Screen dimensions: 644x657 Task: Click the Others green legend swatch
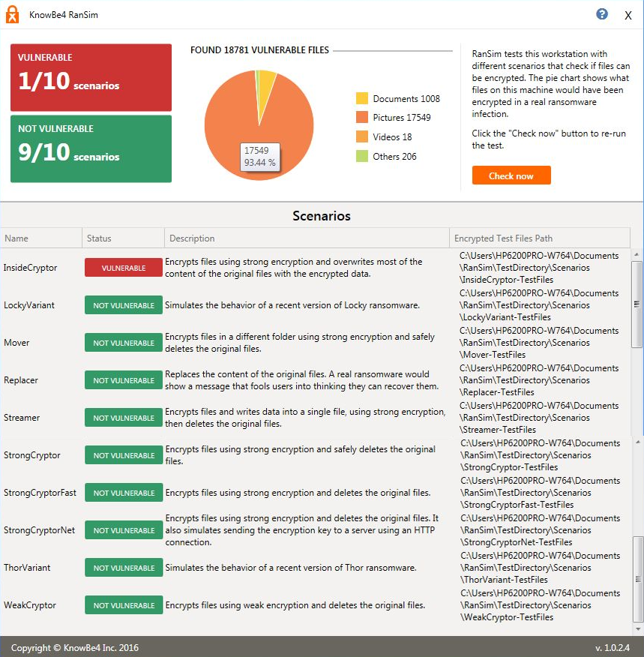tap(362, 156)
